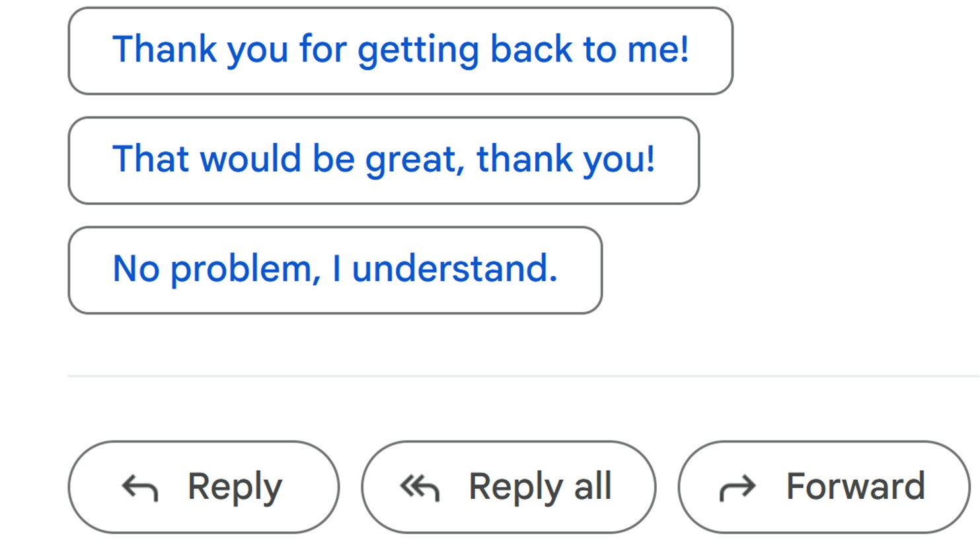This screenshot has width=980, height=551.
Task: Pick the "No problem, I understand." smart reply
Action: coord(335,270)
